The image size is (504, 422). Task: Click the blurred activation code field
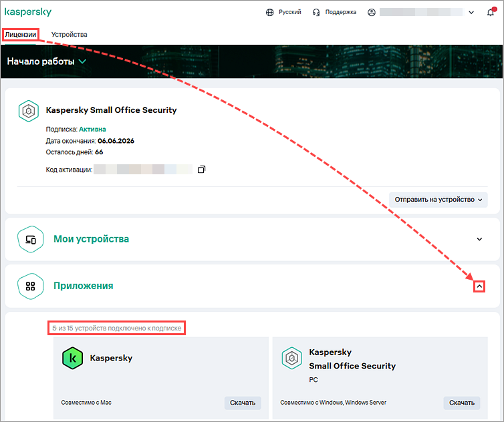143,169
